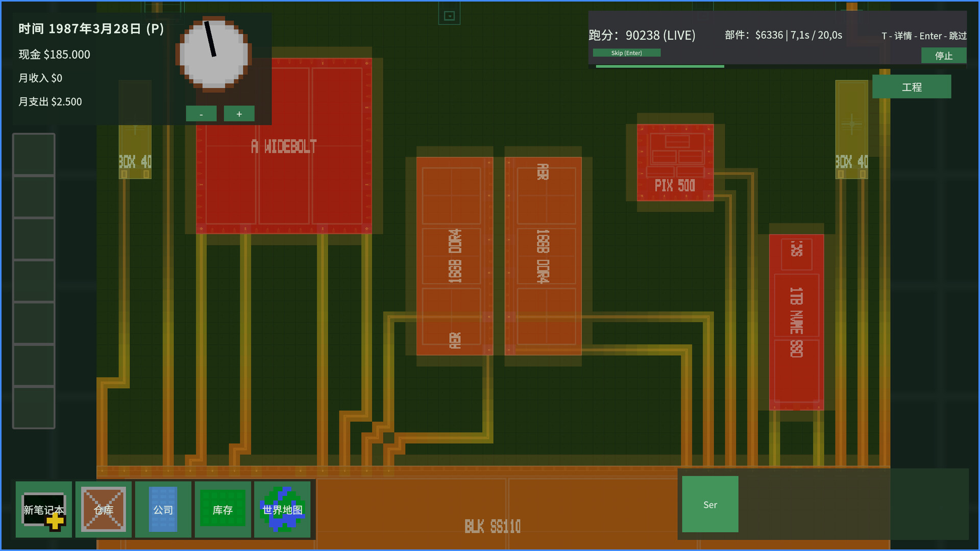Select the left BOX 40 component
The height and width of the screenshot is (551, 980).
135,152
